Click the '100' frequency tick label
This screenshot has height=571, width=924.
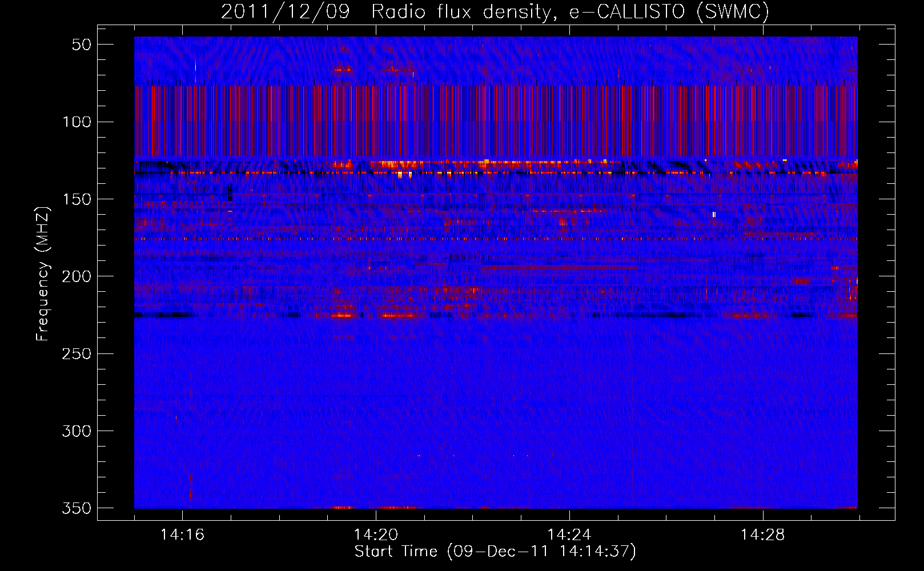tap(77, 122)
